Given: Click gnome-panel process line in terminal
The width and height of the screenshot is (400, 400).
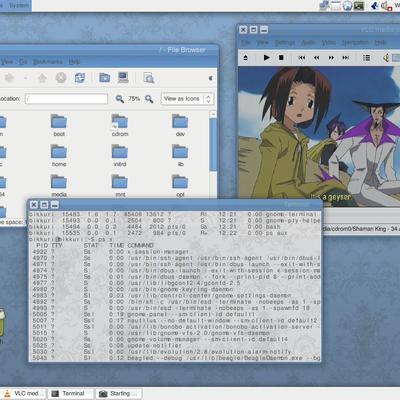Looking at the screenshot, I should pyautogui.click(x=144, y=314).
